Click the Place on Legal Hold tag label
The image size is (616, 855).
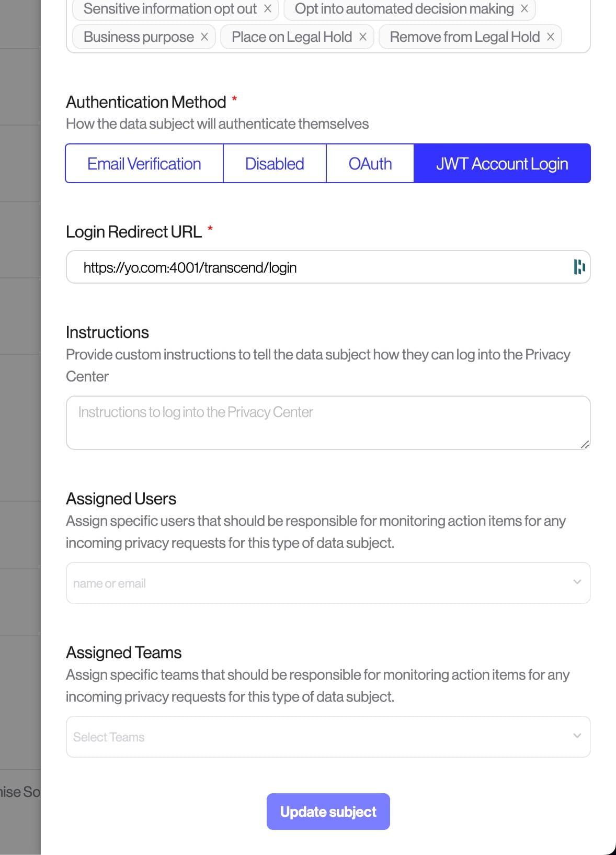(x=292, y=37)
